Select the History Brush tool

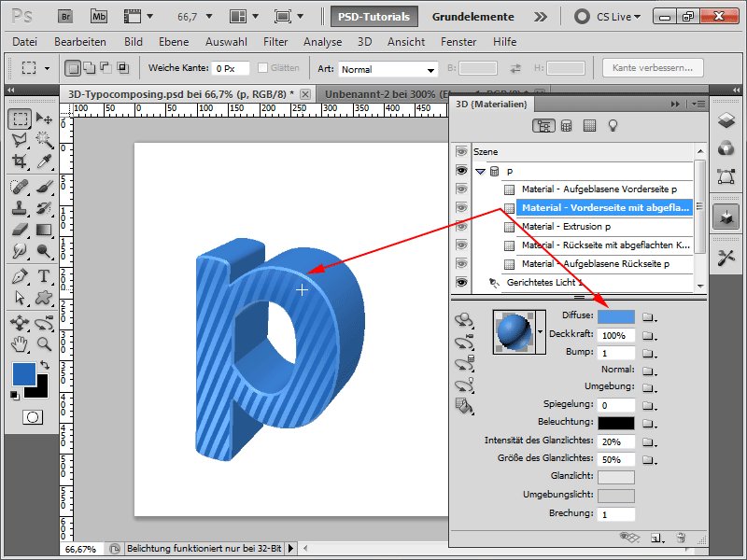point(44,208)
